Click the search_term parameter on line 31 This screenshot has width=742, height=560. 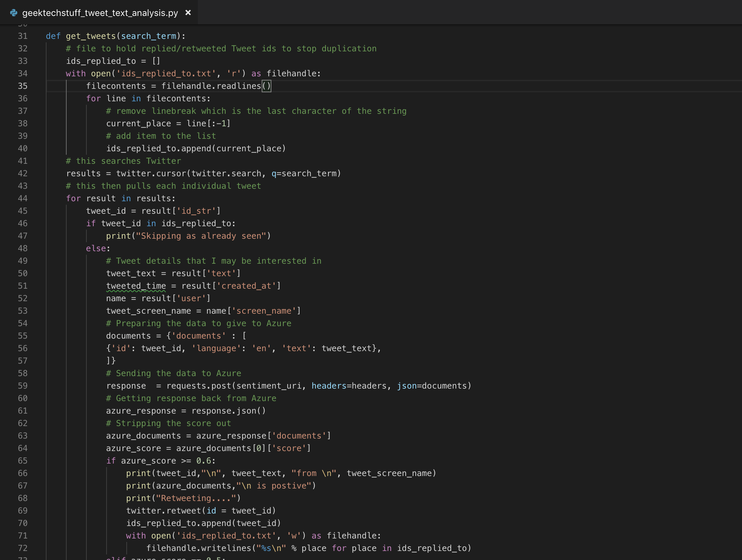[x=149, y=36]
